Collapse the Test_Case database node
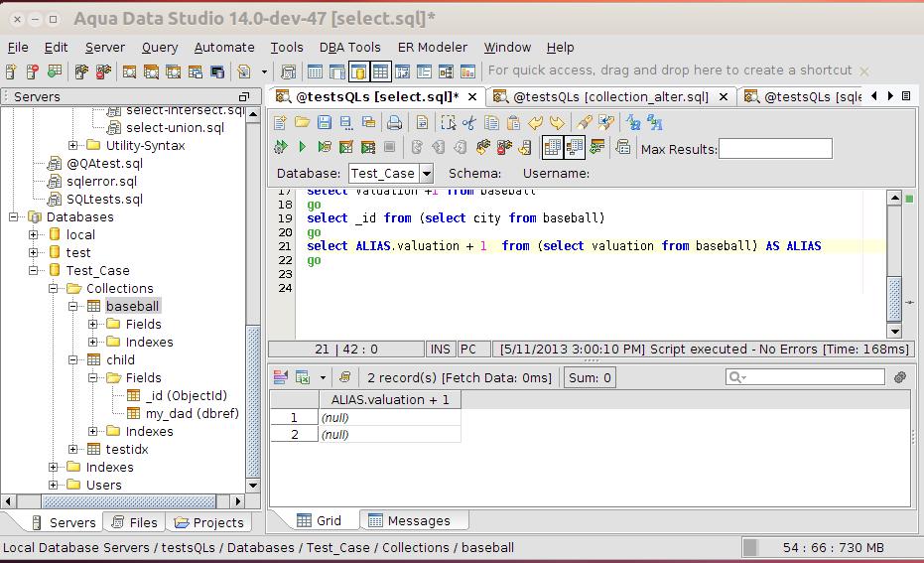This screenshot has width=924, height=563. (x=33, y=270)
